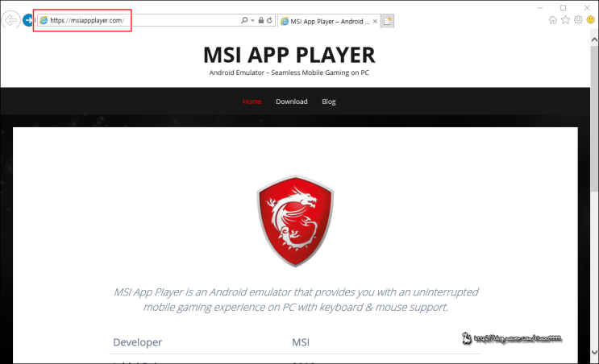This screenshot has height=364, width=599.
Task: Open the Blog navigation menu item
Action: 329,101
